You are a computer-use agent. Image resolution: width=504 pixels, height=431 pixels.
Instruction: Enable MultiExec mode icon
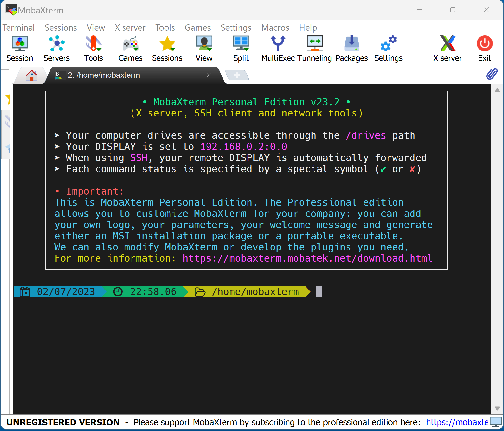coord(278,49)
